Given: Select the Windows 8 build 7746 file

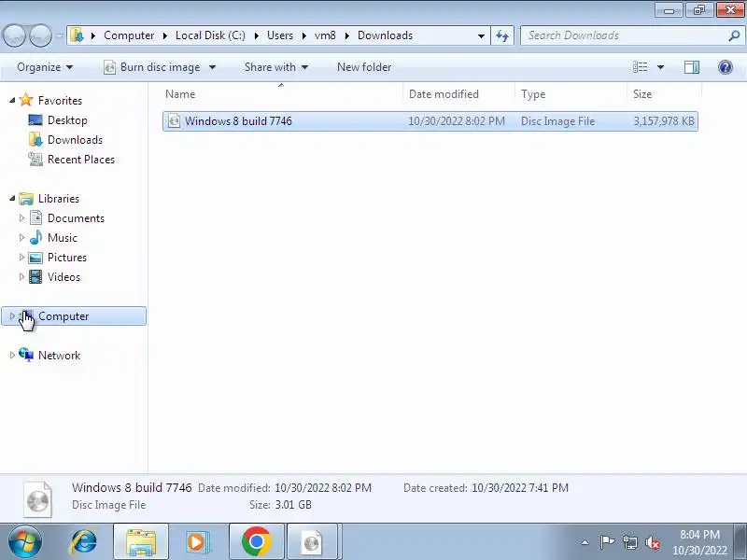Looking at the screenshot, I should pos(430,121).
